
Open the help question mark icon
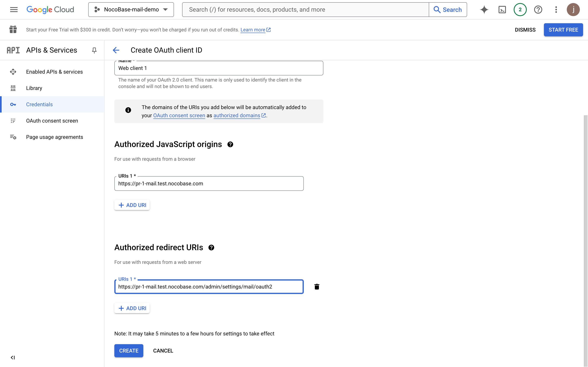click(538, 10)
